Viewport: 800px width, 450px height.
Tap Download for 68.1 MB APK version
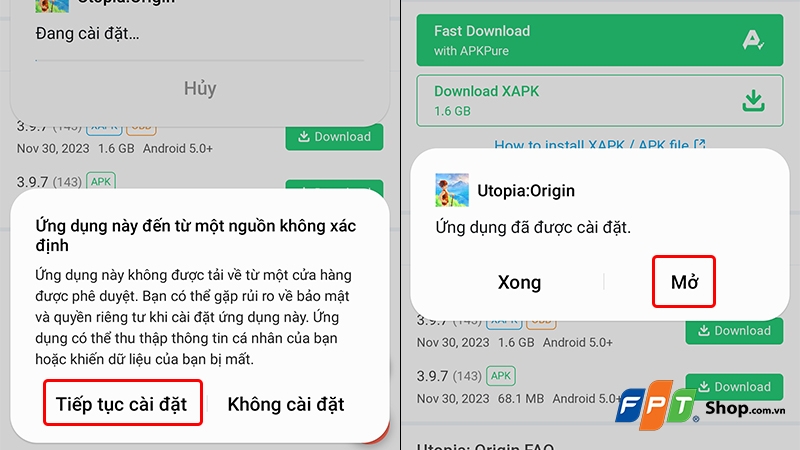coord(734,387)
